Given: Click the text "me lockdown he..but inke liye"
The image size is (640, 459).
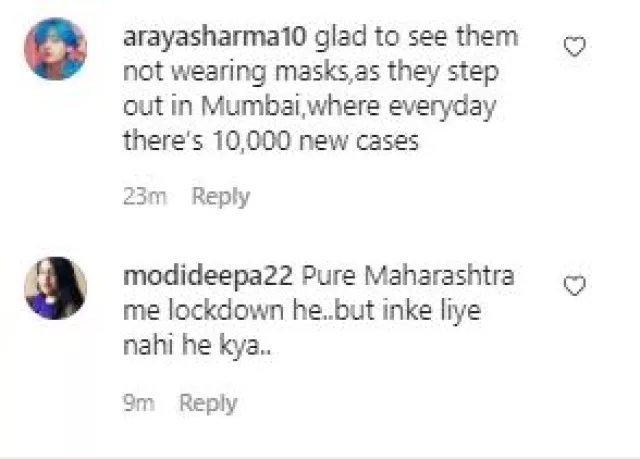Looking at the screenshot, I should click(x=302, y=310).
